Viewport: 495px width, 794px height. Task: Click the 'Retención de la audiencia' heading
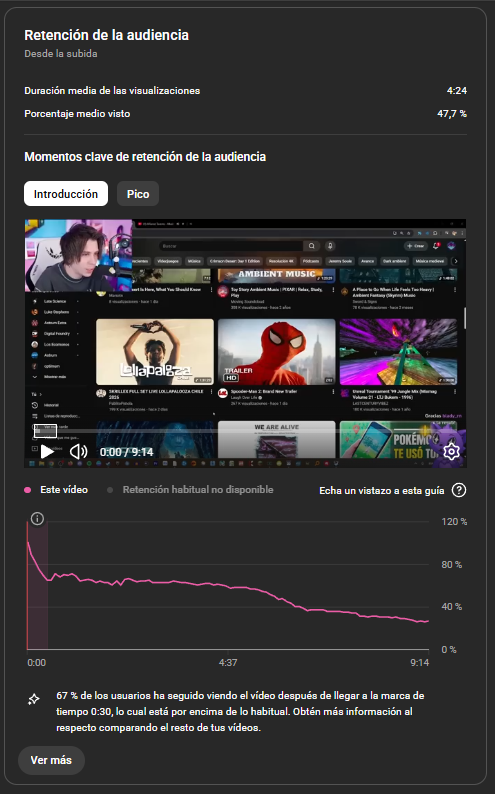[x=106, y=35]
